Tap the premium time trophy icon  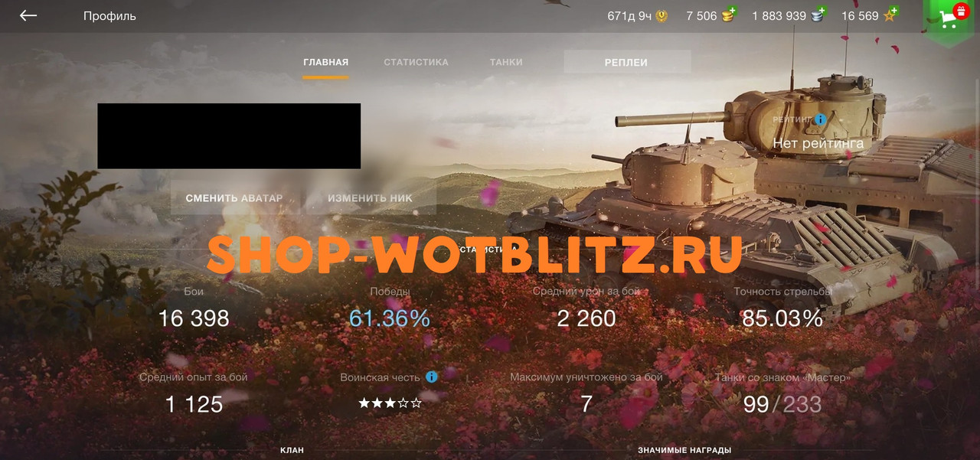click(x=661, y=16)
